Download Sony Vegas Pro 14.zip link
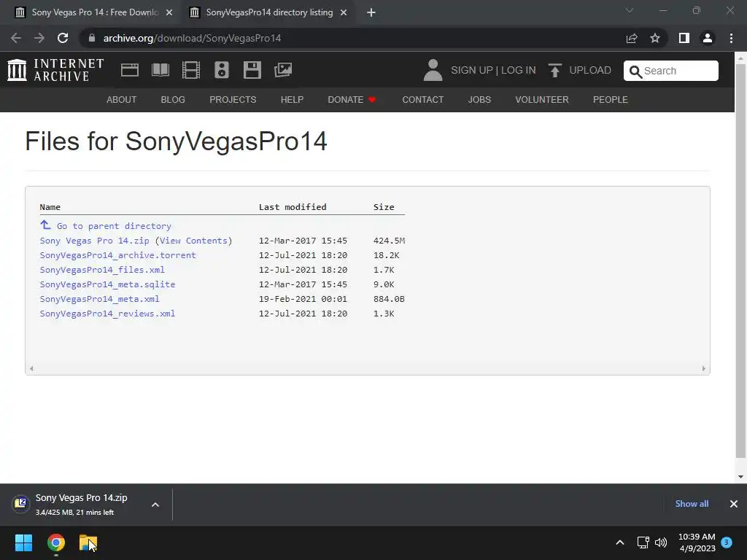The image size is (747, 560). pyautogui.click(x=94, y=241)
